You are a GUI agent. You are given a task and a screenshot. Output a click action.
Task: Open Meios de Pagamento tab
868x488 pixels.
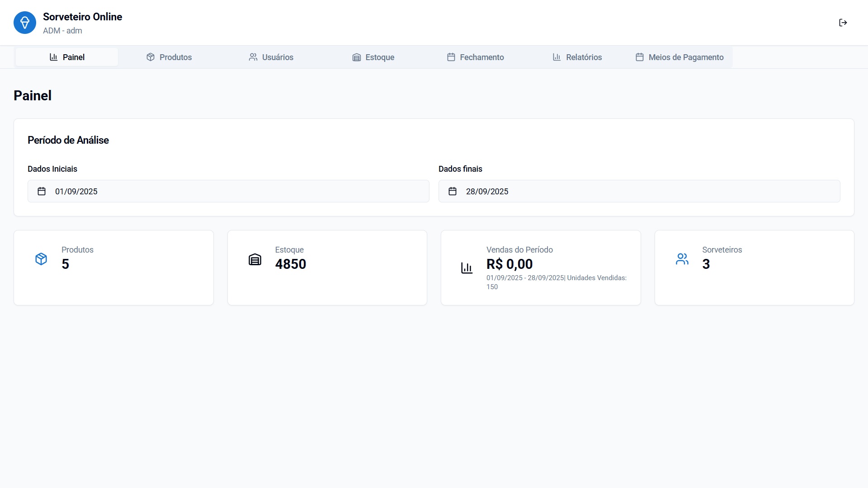pyautogui.click(x=679, y=57)
